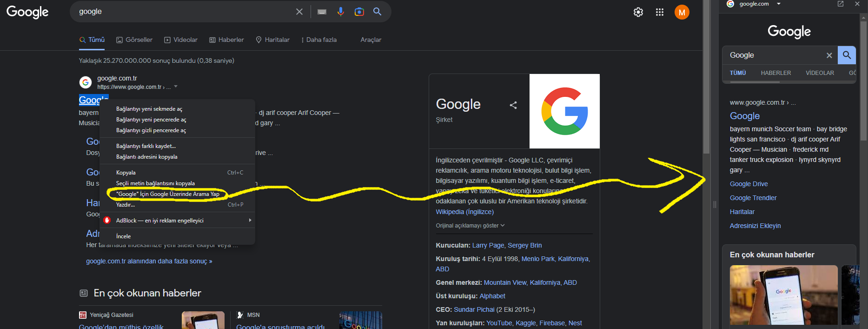This screenshot has height=329, width=868.
Task: Open Google Lens camera search
Action: tap(359, 12)
